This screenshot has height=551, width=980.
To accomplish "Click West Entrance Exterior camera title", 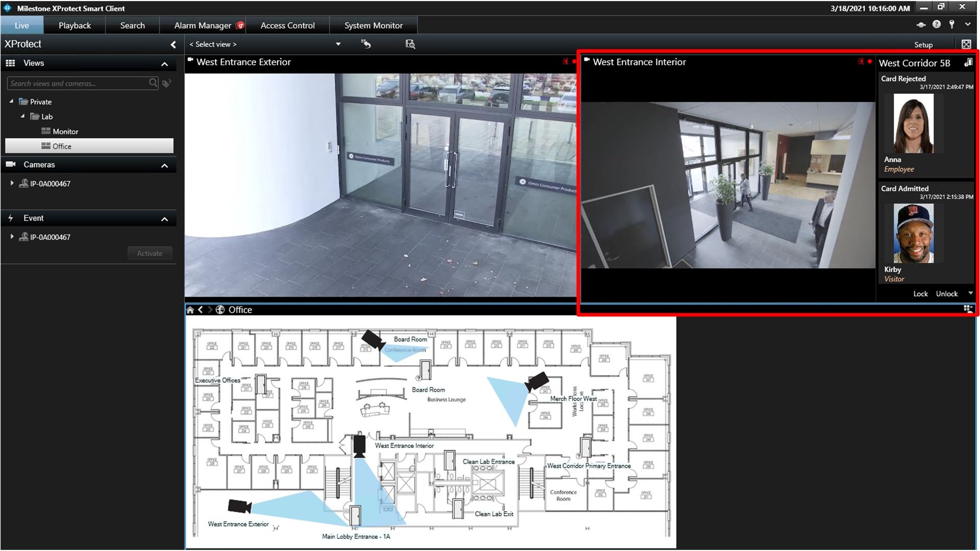I will [x=243, y=62].
